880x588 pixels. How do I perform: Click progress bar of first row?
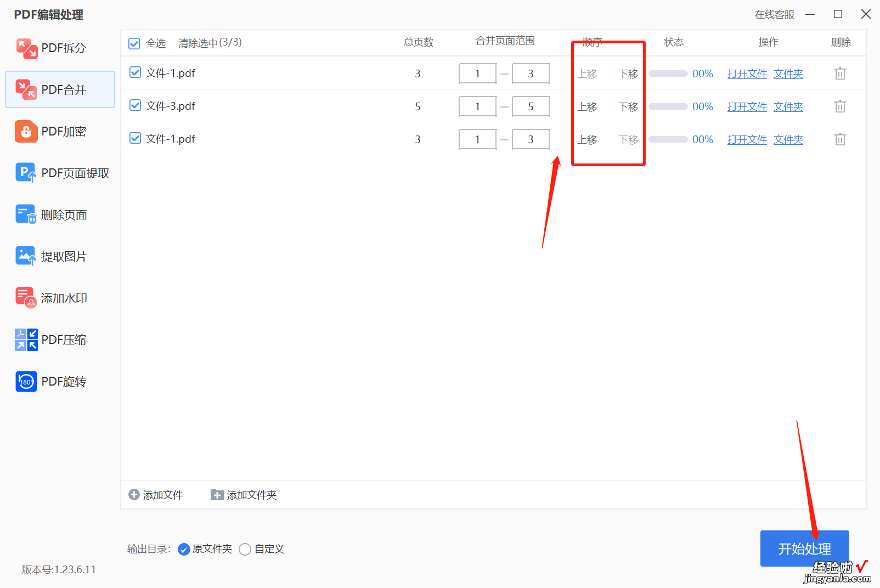click(x=668, y=73)
